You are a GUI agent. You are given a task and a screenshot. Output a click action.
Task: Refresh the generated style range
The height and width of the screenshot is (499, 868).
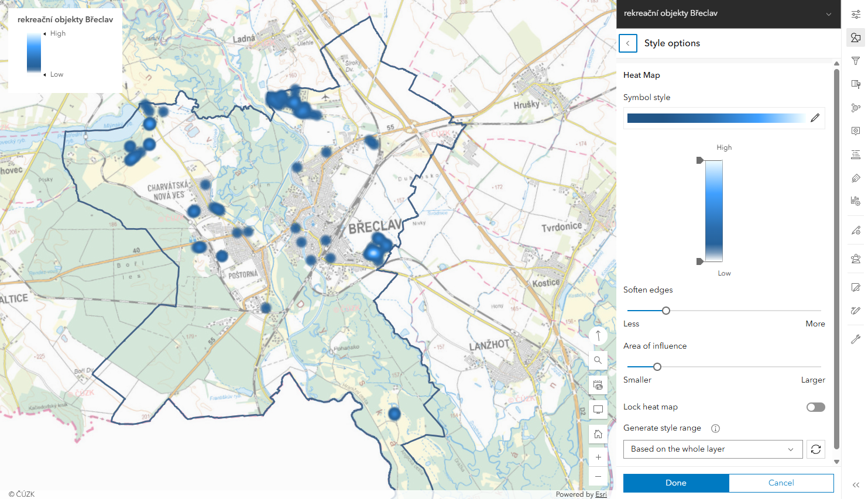(816, 449)
